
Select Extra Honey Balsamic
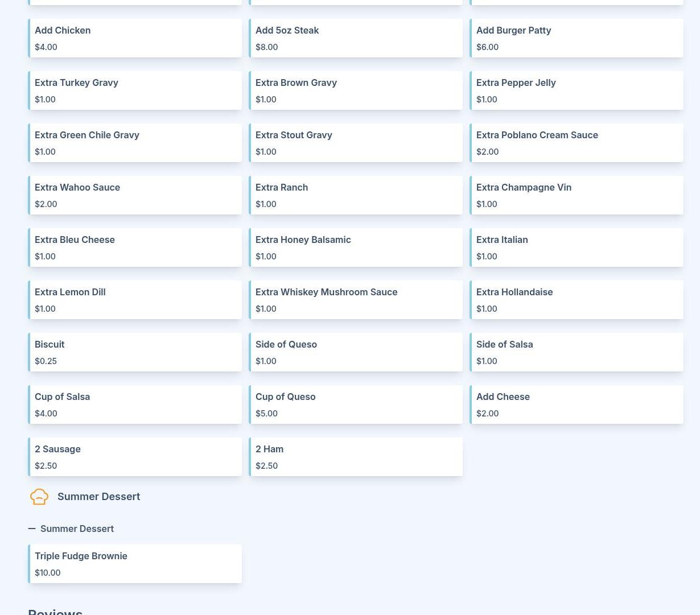pyautogui.click(x=356, y=247)
